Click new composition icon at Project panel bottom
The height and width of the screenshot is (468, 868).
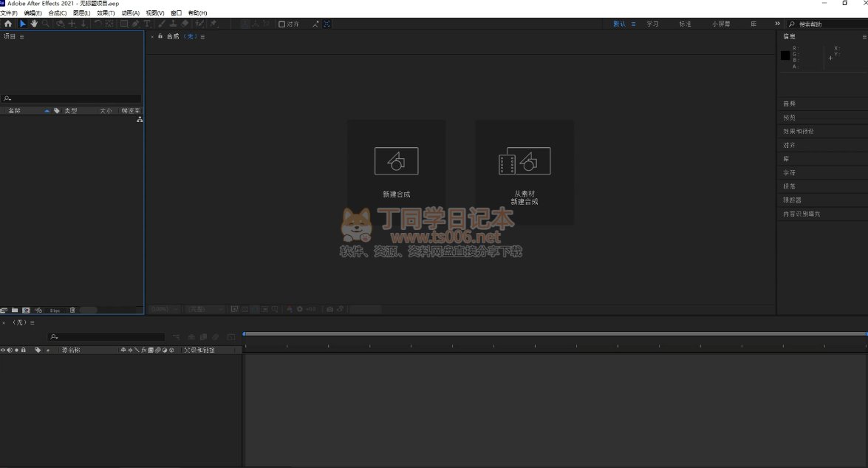coord(26,311)
